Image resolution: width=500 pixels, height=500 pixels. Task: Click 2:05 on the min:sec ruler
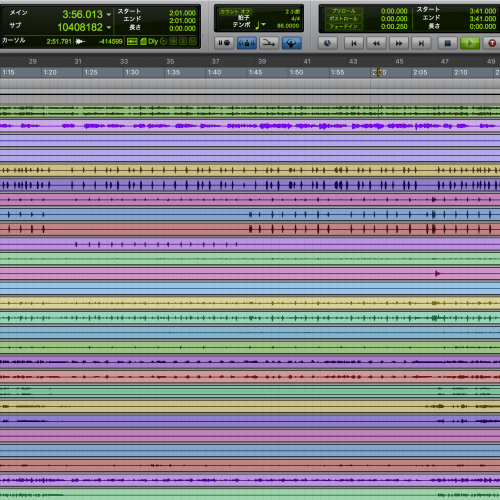click(420, 72)
